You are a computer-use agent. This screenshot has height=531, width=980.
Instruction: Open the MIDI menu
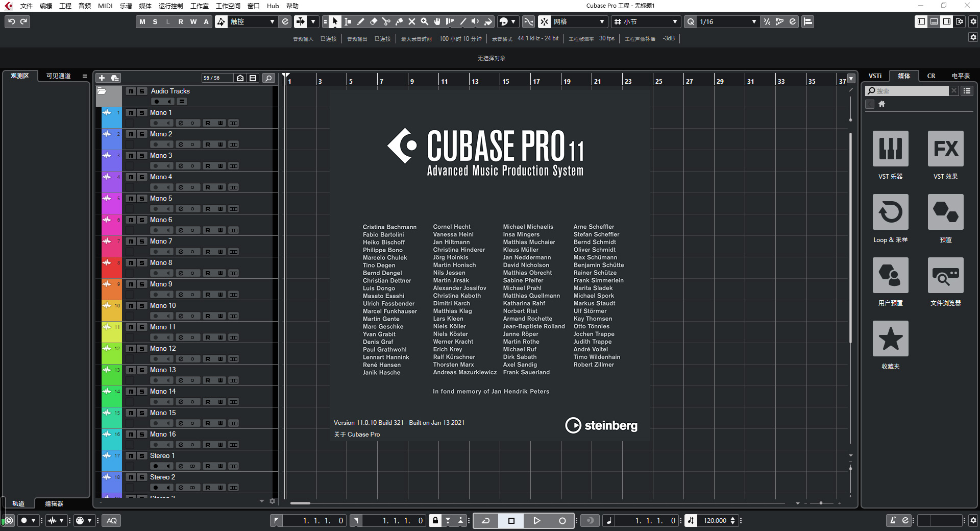(105, 6)
